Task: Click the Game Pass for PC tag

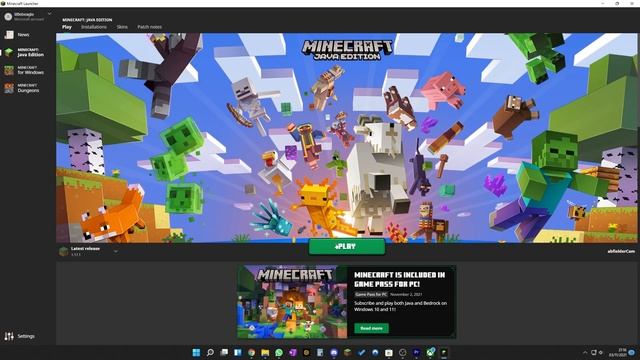Action: 371,294
